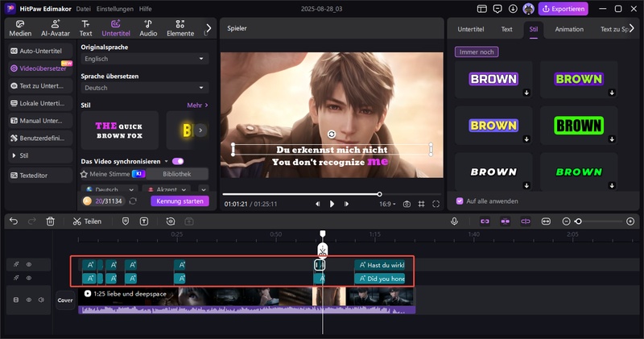Click the Mehr styles link
The image size is (644, 339).
[197, 105]
